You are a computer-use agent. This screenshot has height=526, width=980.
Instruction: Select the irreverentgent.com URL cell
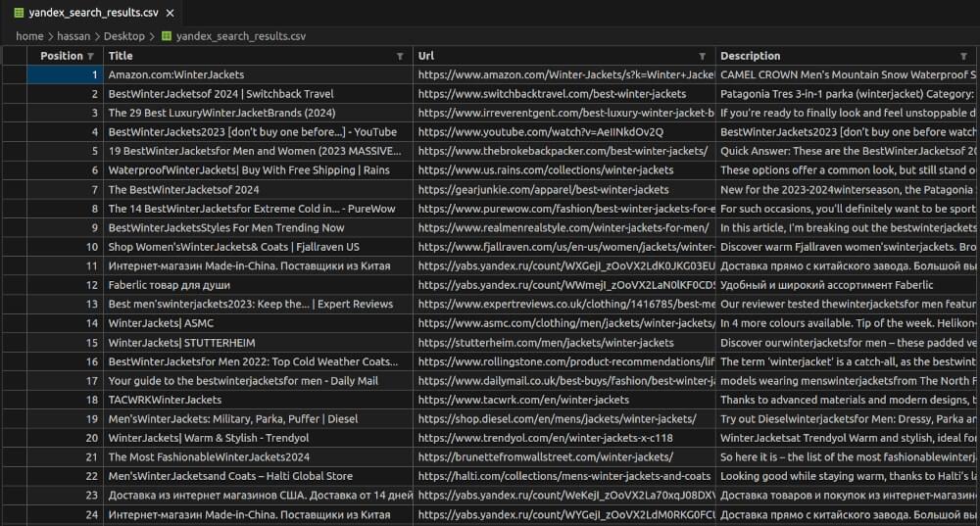coord(563,113)
